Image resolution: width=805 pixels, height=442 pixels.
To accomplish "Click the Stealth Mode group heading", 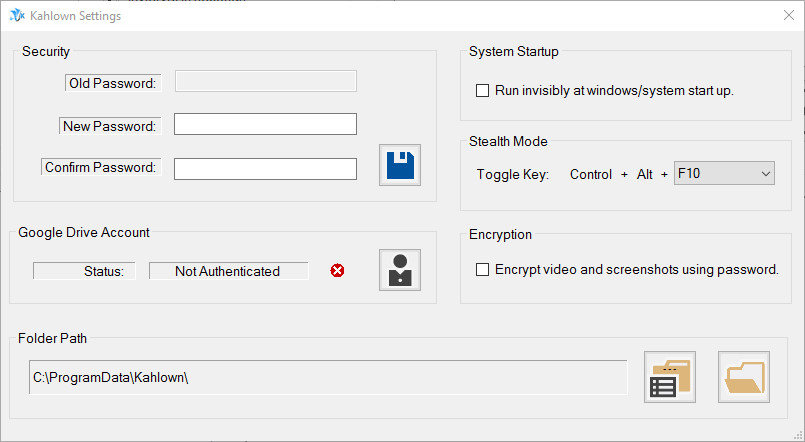I will pyautogui.click(x=508, y=142).
